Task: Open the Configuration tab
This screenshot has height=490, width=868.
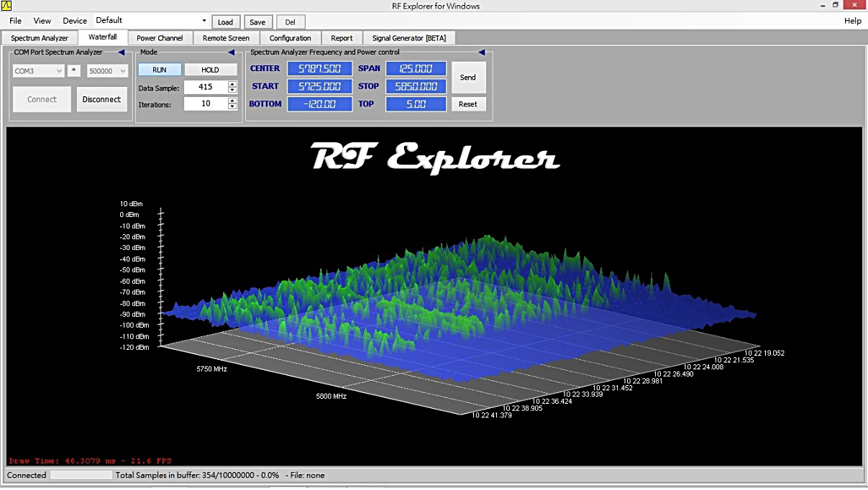Action: (x=291, y=38)
